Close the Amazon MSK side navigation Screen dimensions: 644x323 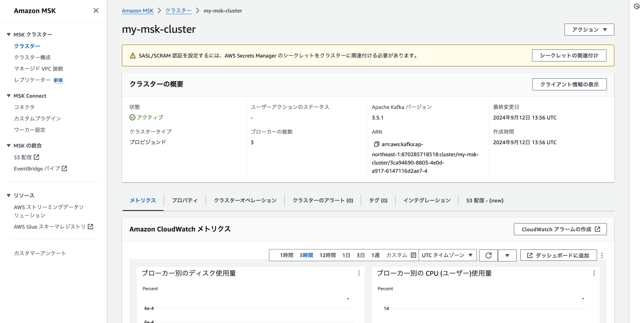[96, 11]
